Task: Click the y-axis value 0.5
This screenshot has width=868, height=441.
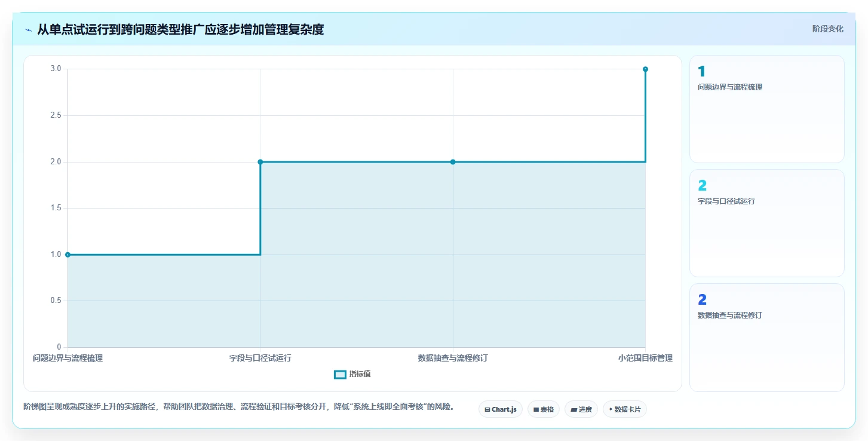Action: (x=56, y=301)
